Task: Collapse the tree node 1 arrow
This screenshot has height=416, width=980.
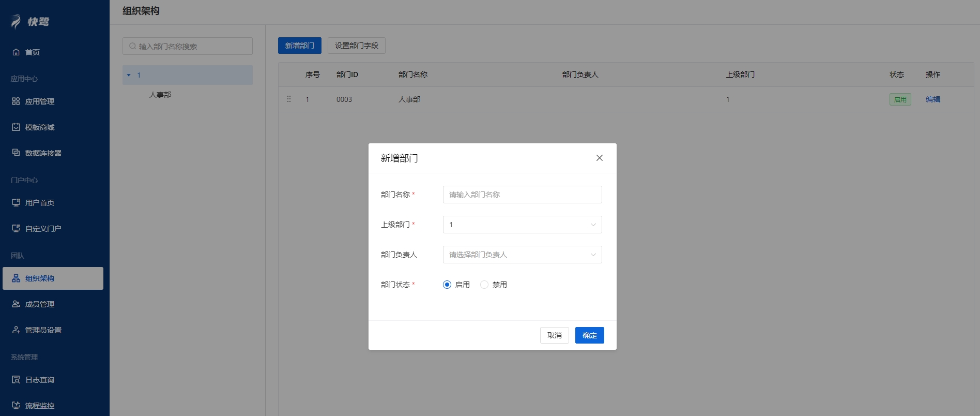Action: [129, 75]
